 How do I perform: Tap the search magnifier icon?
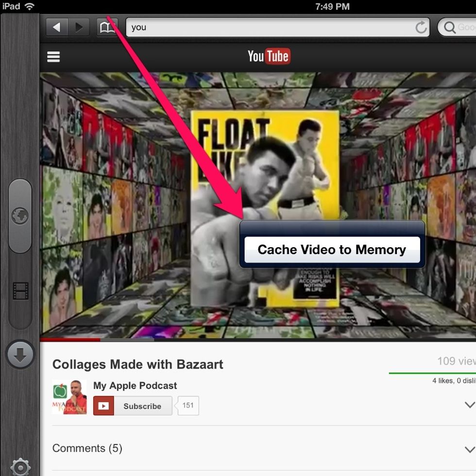pyautogui.click(x=450, y=27)
